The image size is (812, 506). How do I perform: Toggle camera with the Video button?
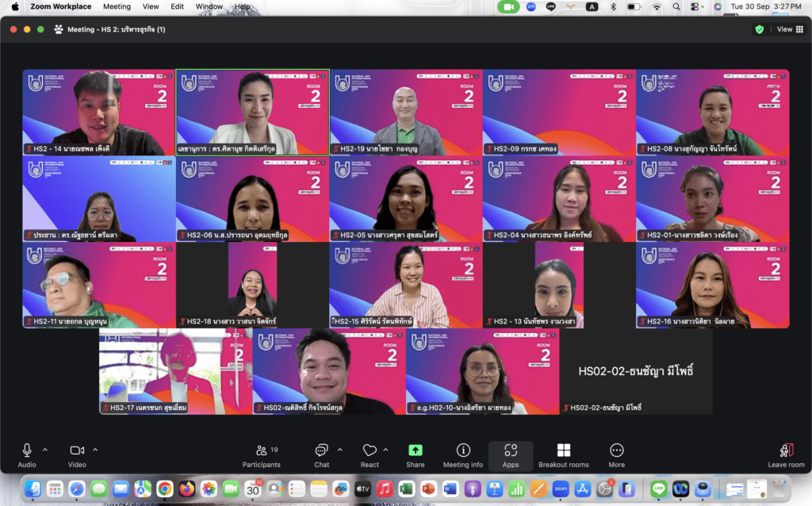pos(77,454)
